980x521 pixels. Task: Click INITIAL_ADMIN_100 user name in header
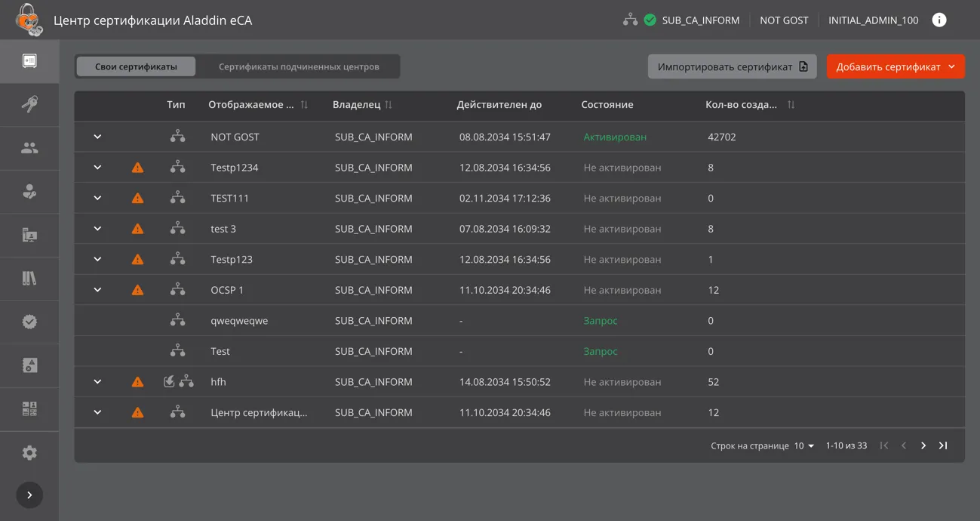(874, 20)
